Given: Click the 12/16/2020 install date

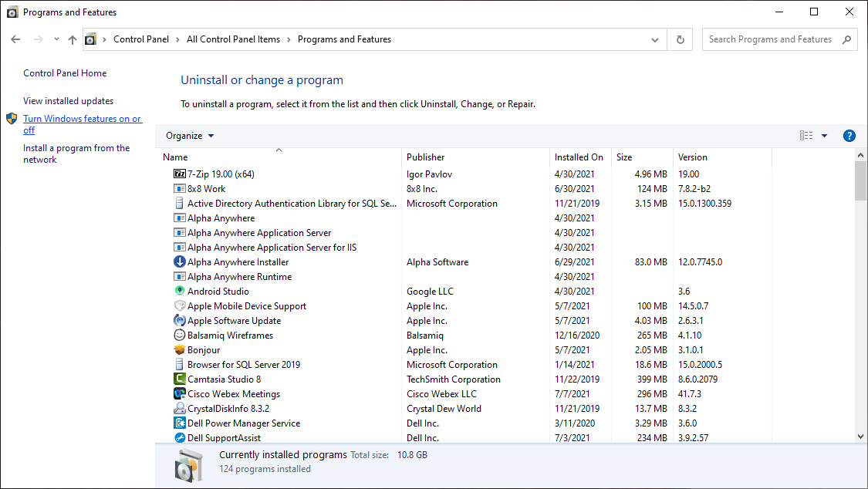Looking at the screenshot, I should 577,336.
